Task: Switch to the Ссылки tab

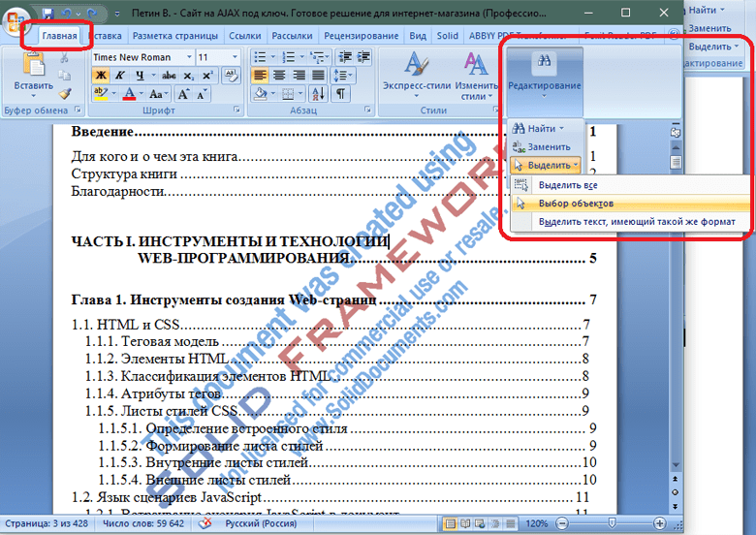Action: (x=245, y=36)
